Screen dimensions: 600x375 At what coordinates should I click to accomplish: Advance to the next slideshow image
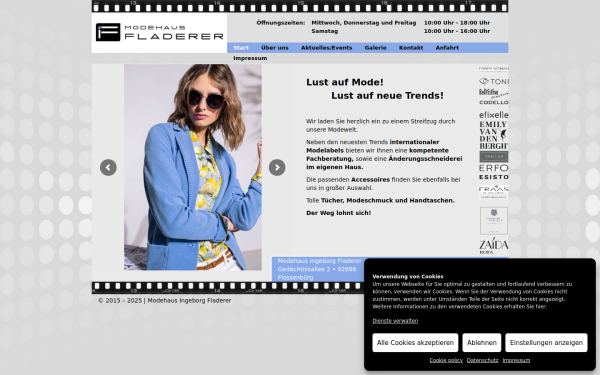click(x=277, y=168)
